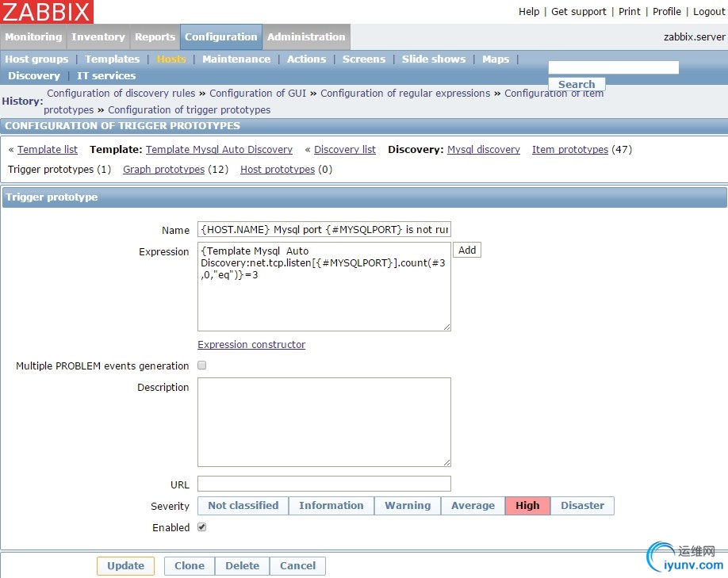Viewport: 728px width, 578px height.
Task: Click into the trigger Name field
Action: [324, 229]
